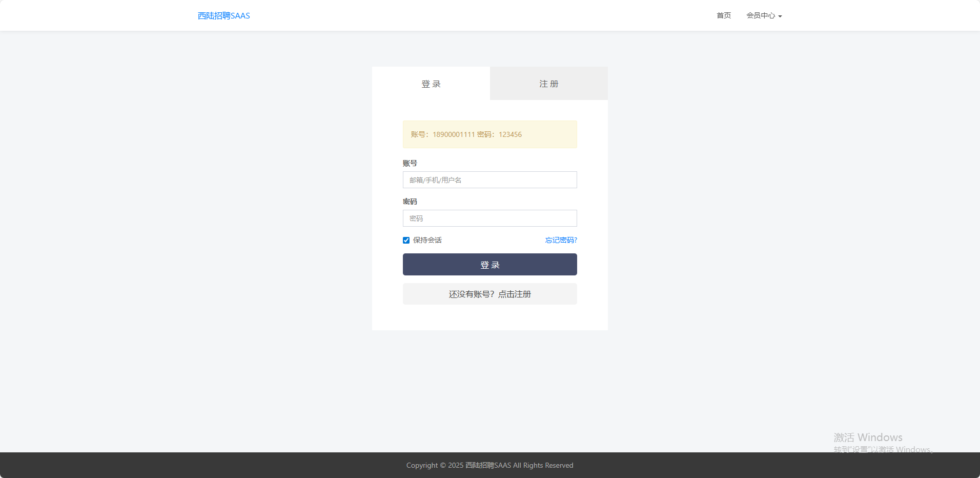The image size is (980, 478).
Task: Focus the 密码 password field
Action: click(x=489, y=218)
